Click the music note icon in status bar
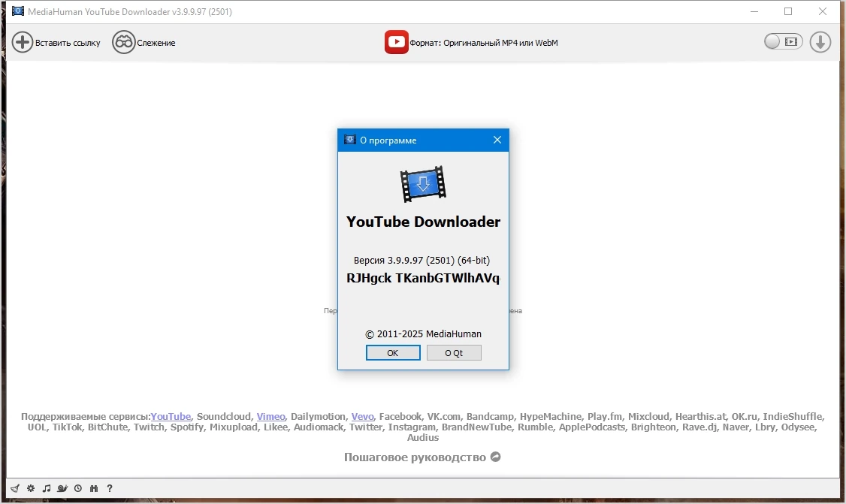Image resolution: width=846 pixels, height=504 pixels. point(47,488)
